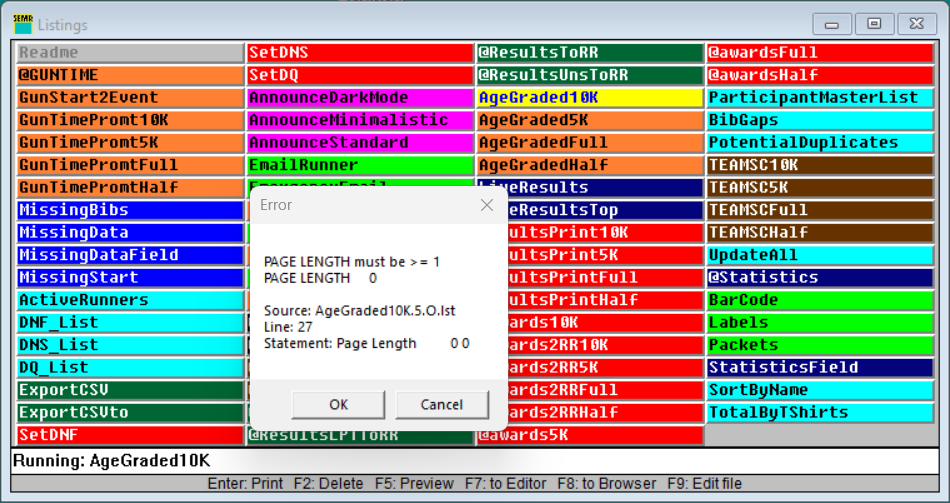
Task: Select ExportCSV listing
Action: click(x=130, y=390)
